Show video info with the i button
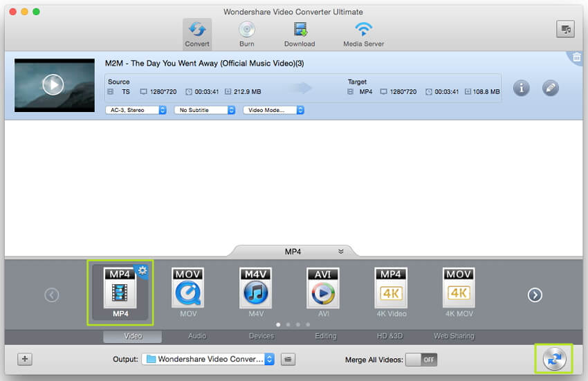The height and width of the screenshot is (381, 588). point(522,88)
